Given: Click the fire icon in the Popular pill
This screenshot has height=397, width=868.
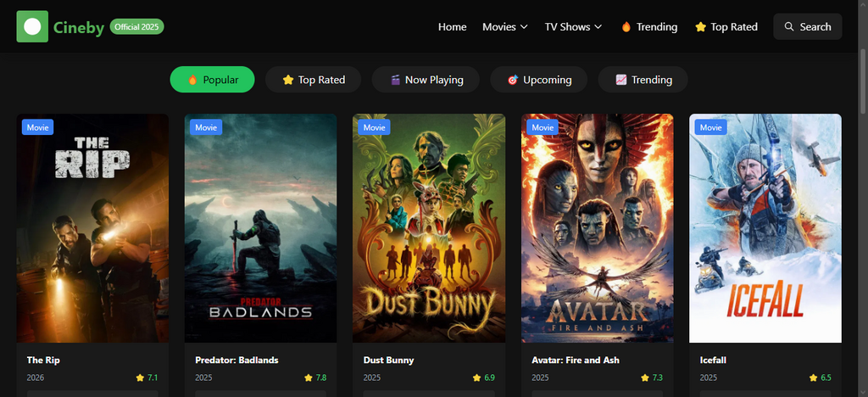Looking at the screenshot, I should [x=192, y=80].
